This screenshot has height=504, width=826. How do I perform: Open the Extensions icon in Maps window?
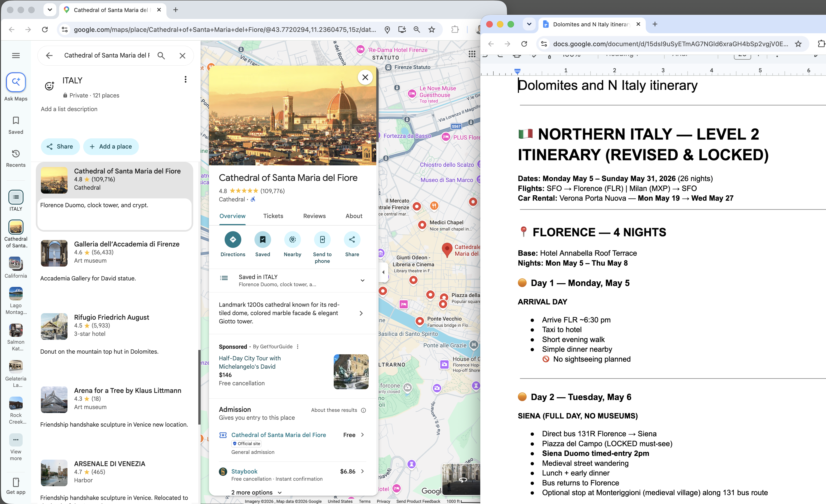click(455, 30)
